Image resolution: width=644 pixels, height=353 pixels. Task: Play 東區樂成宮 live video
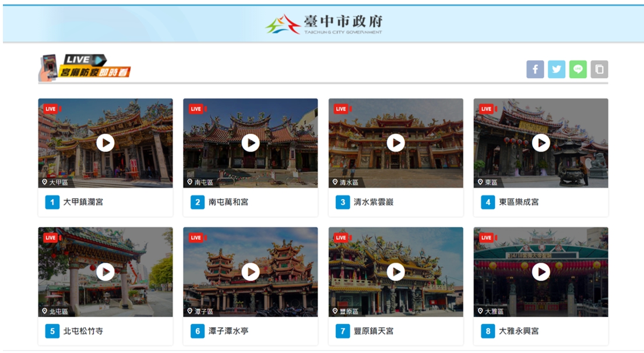(x=541, y=143)
